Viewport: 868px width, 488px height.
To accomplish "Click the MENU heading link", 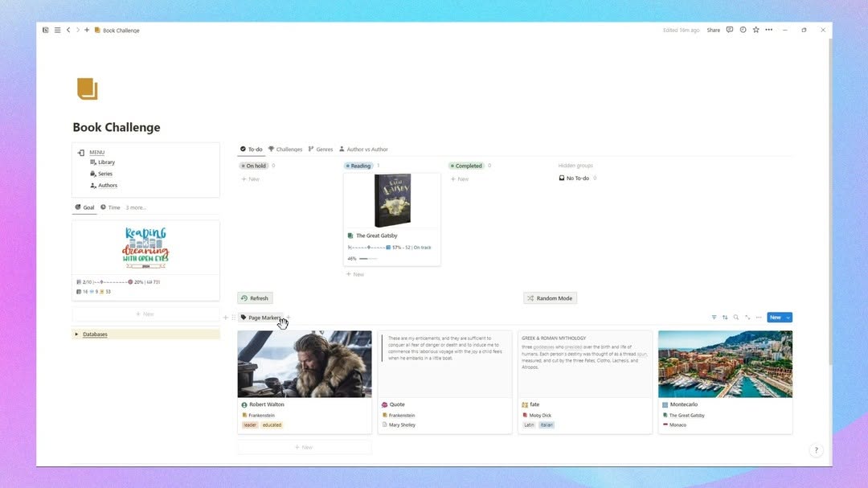I will [97, 152].
